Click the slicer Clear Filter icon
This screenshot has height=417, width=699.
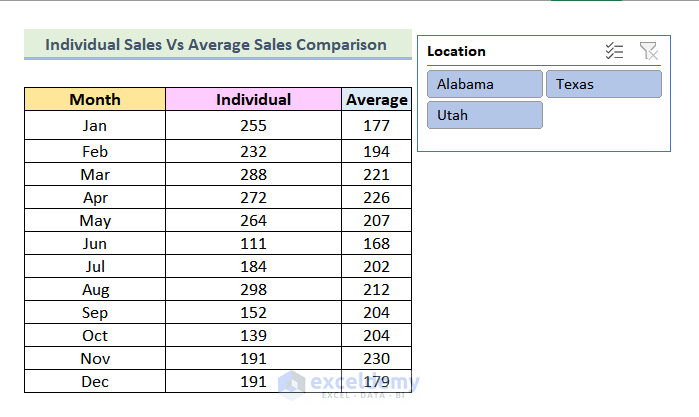648,51
